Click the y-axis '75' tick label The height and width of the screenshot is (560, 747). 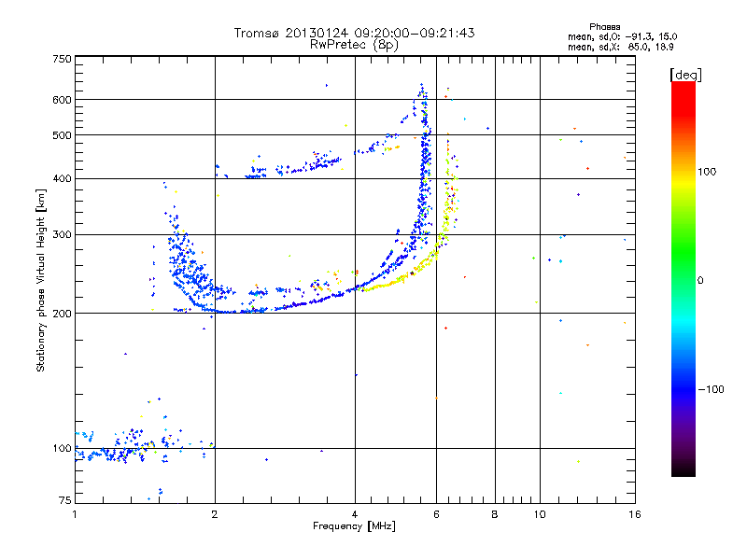click(x=65, y=500)
